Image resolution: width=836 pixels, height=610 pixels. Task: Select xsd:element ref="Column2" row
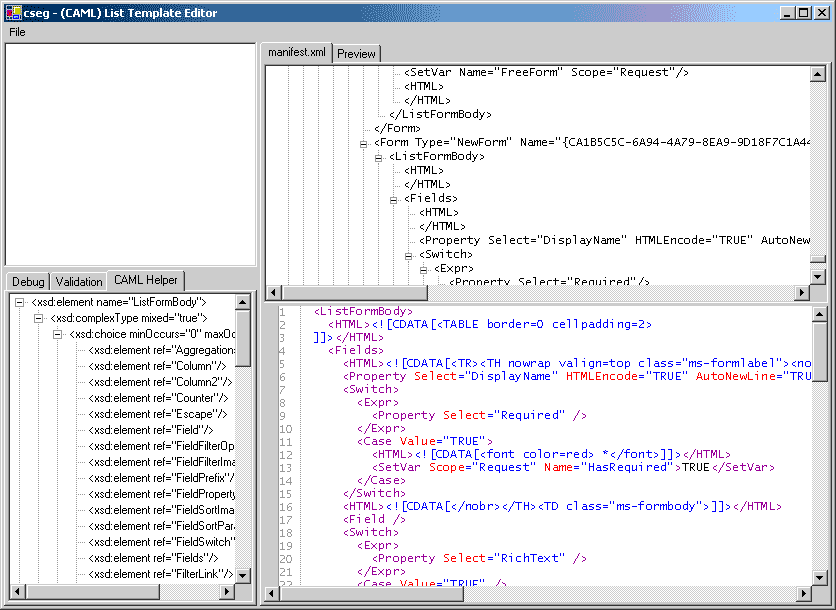click(160, 382)
